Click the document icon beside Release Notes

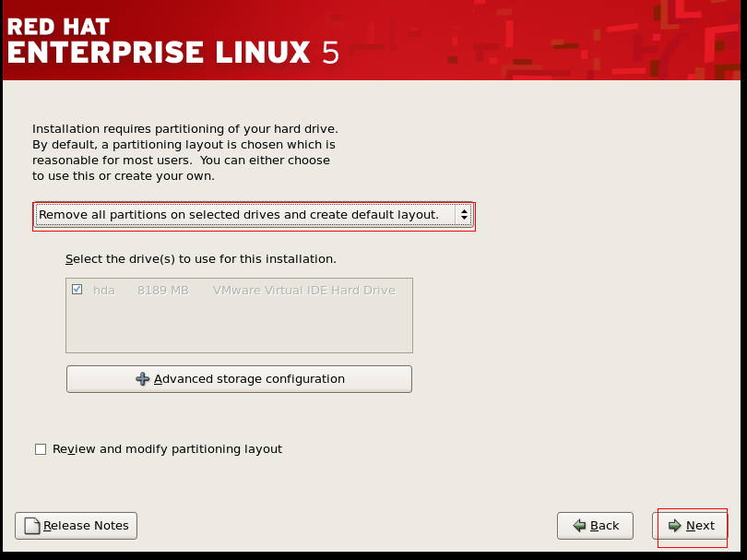(32, 526)
